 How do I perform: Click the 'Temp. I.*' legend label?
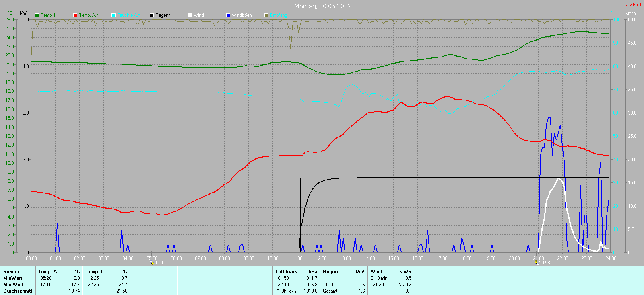50,15
